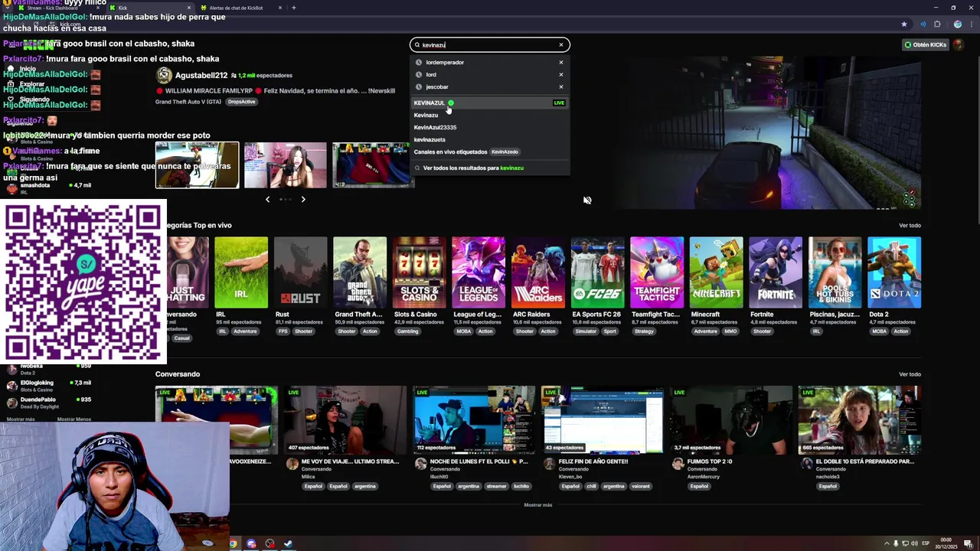The image size is (980, 551).
Task: Open the Grand Theft Auto category cover
Action: [360, 272]
